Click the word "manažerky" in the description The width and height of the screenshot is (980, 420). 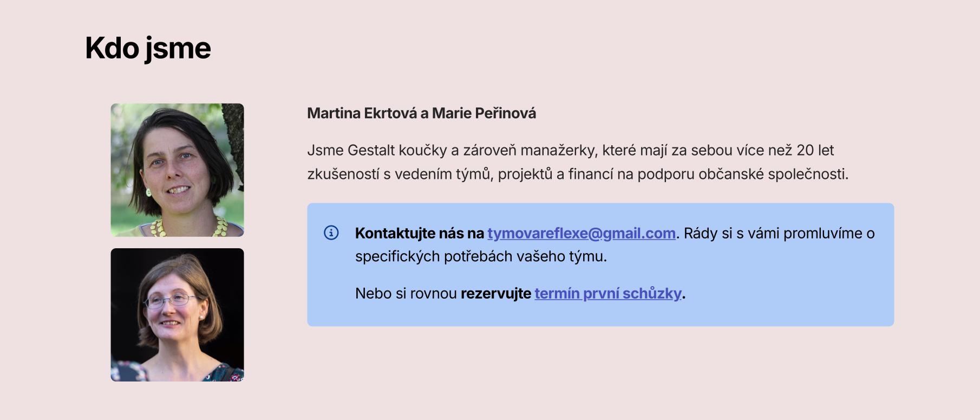tap(559, 150)
